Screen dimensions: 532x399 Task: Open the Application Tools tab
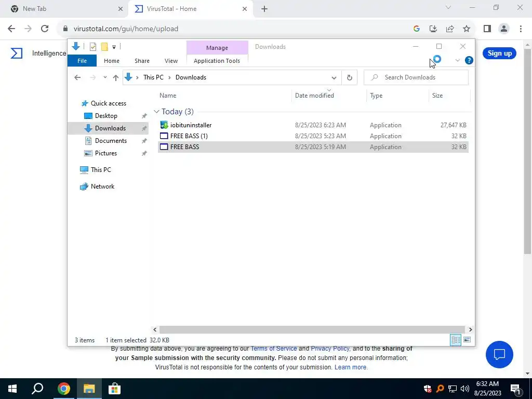pyautogui.click(x=217, y=61)
